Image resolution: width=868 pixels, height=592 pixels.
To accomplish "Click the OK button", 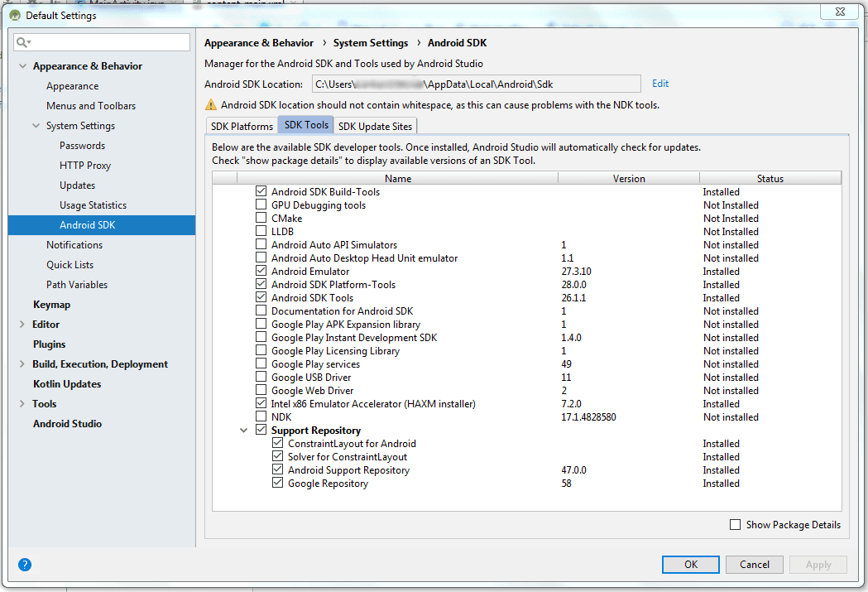I will pos(691,565).
